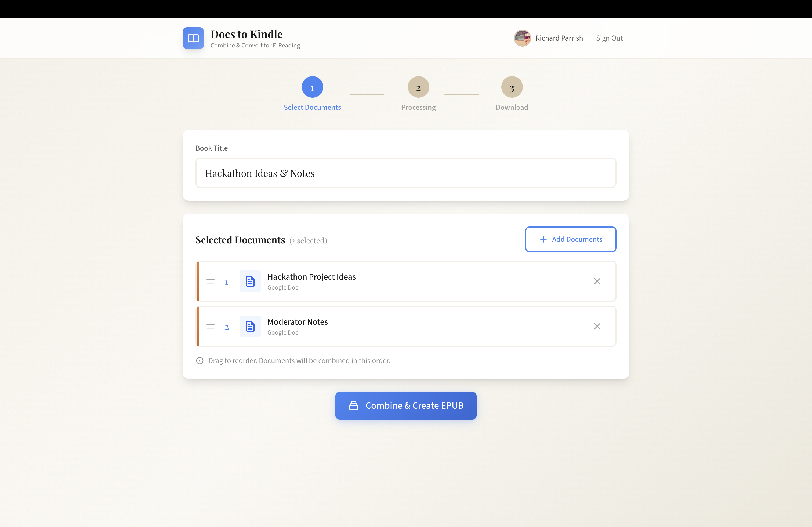The image size is (812, 527).
Task: Select the Processing step circle
Action: [418, 87]
